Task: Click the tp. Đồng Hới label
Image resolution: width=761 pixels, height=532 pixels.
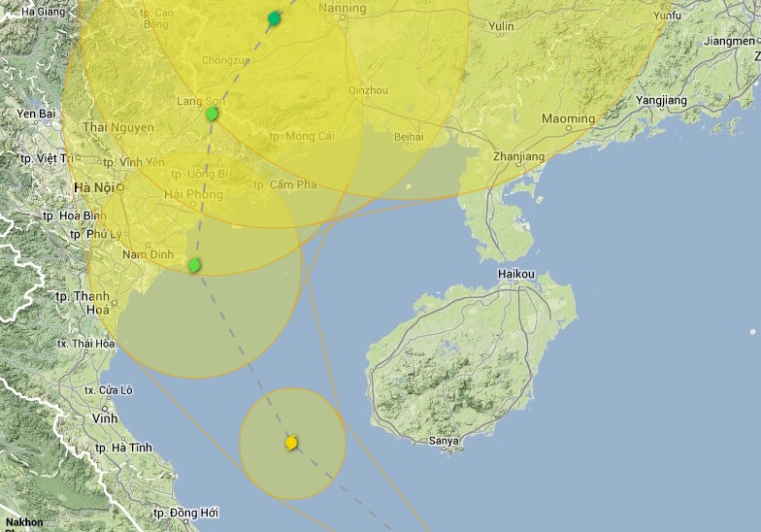Action: (x=185, y=513)
